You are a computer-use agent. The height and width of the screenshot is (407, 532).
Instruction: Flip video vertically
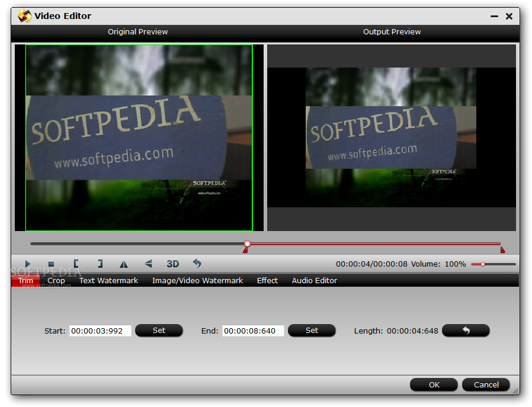click(x=149, y=264)
